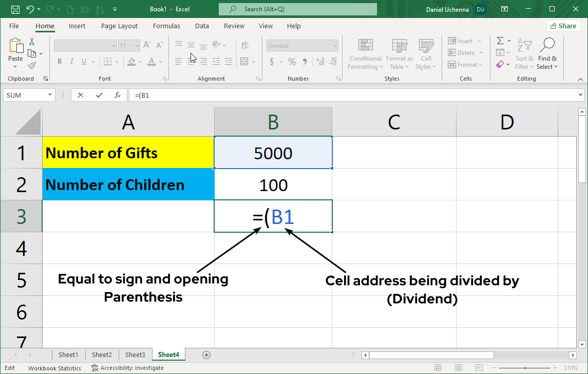Click the Comma Style icon
Screen dimensions: 588x374
pos(306,61)
